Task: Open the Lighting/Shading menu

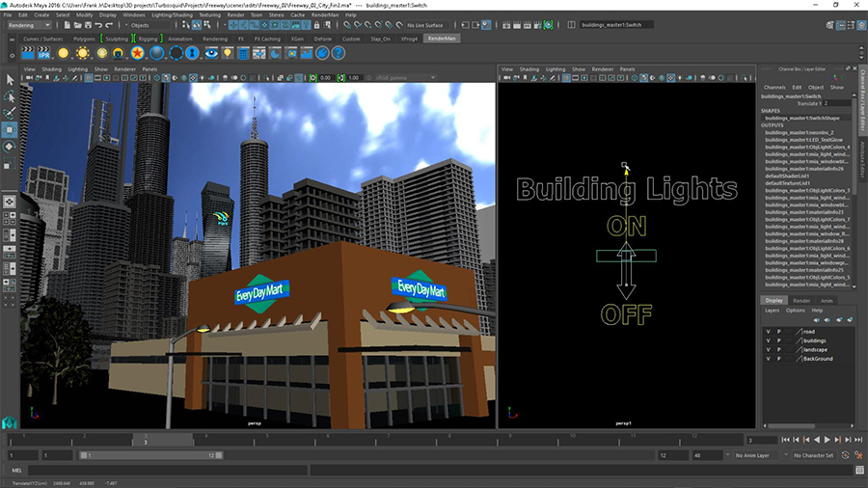Action: click(171, 15)
